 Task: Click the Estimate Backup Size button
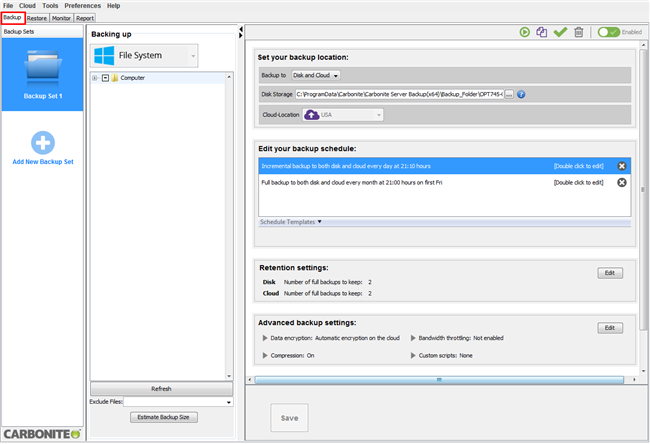[164, 416]
